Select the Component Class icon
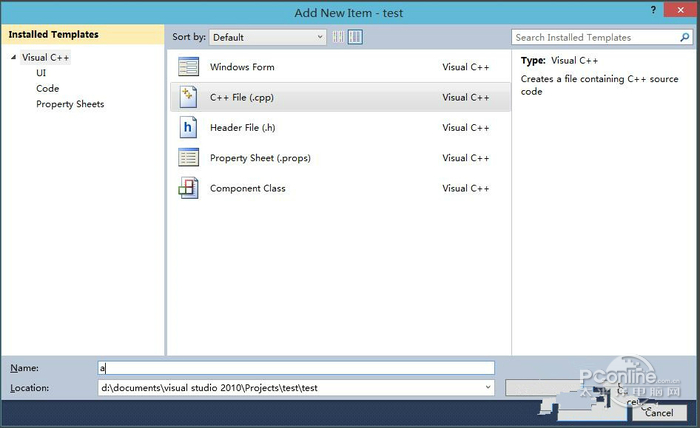This screenshot has height=428, width=700. 188,188
